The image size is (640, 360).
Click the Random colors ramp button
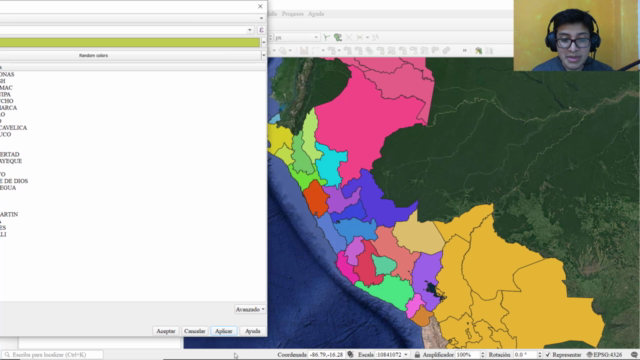click(130, 55)
